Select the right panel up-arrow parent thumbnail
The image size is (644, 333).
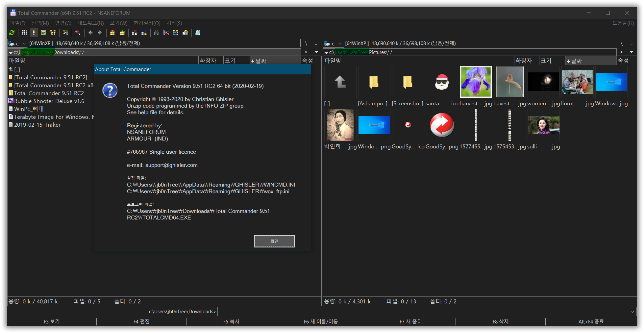[x=340, y=82]
